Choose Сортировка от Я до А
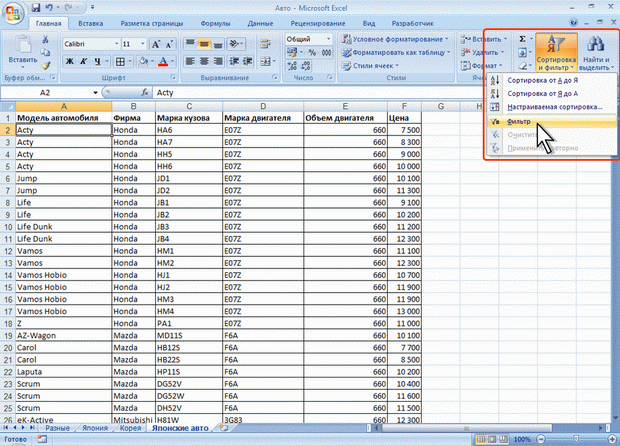The image size is (620, 446). 551,94
